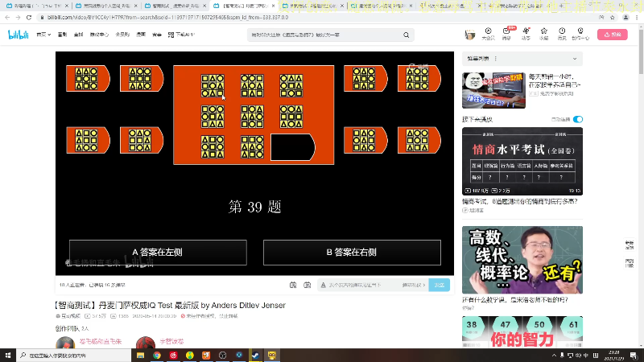
Task: Click the top-left answer option tile in video
Action: 88,78
